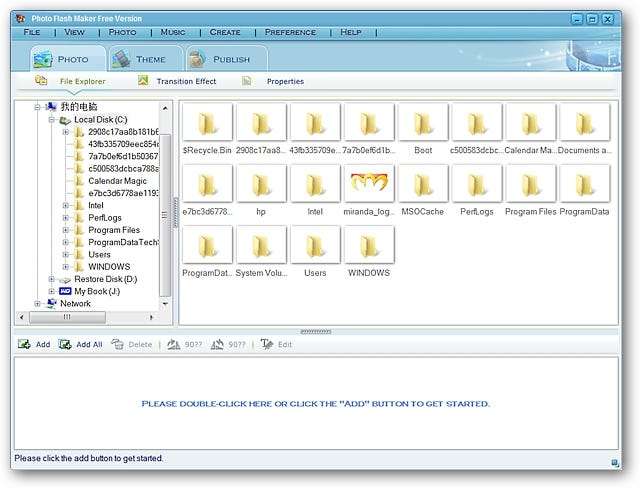Switch to the Publish tab
Screen dimensions: 640x488
(x=227, y=59)
